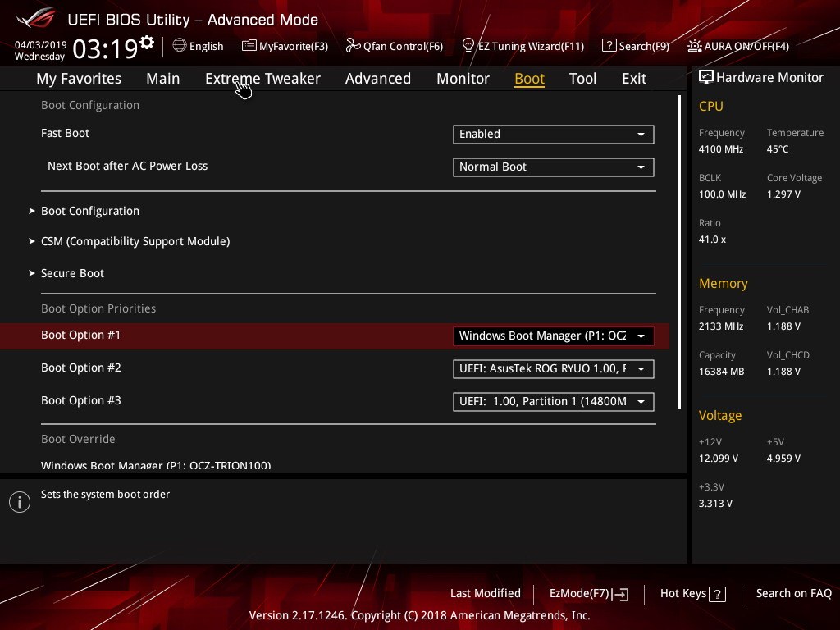840x630 pixels.
Task: Click Search on FAQ link
Action: tap(793, 594)
